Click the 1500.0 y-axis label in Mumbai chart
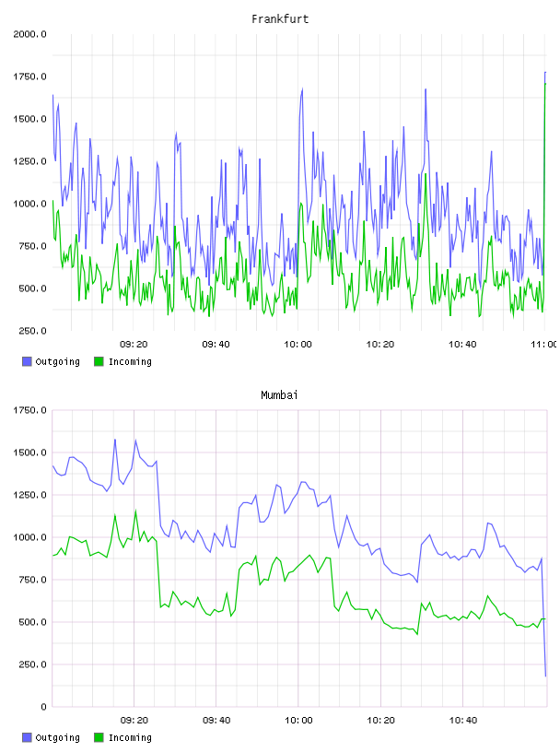560x752 pixels. coord(29,452)
